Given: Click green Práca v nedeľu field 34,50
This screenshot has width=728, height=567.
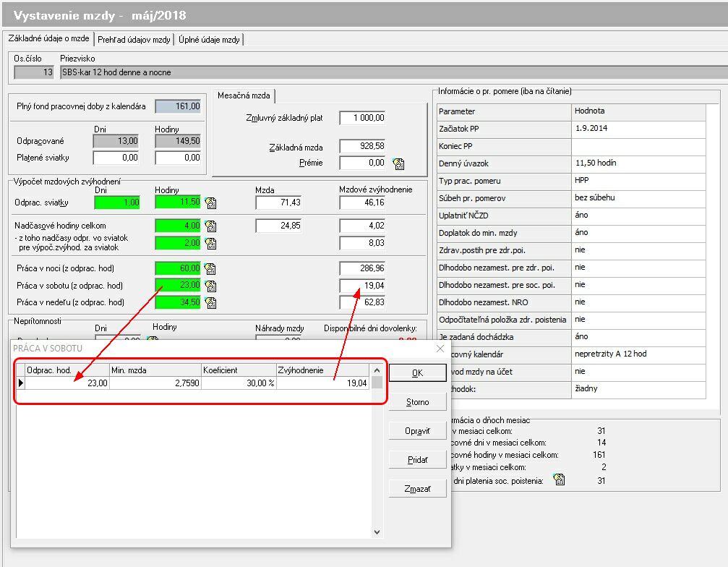Looking at the screenshot, I should click(178, 302).
